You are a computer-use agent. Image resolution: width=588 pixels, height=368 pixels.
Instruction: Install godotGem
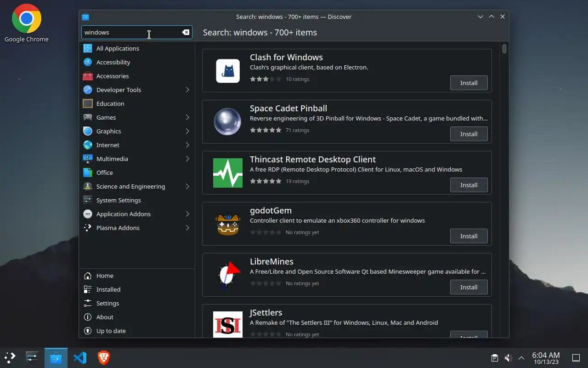(x=469, y=236)
